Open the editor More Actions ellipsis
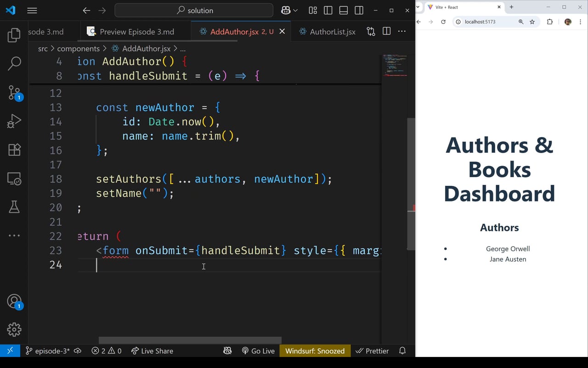 [402, 31]
